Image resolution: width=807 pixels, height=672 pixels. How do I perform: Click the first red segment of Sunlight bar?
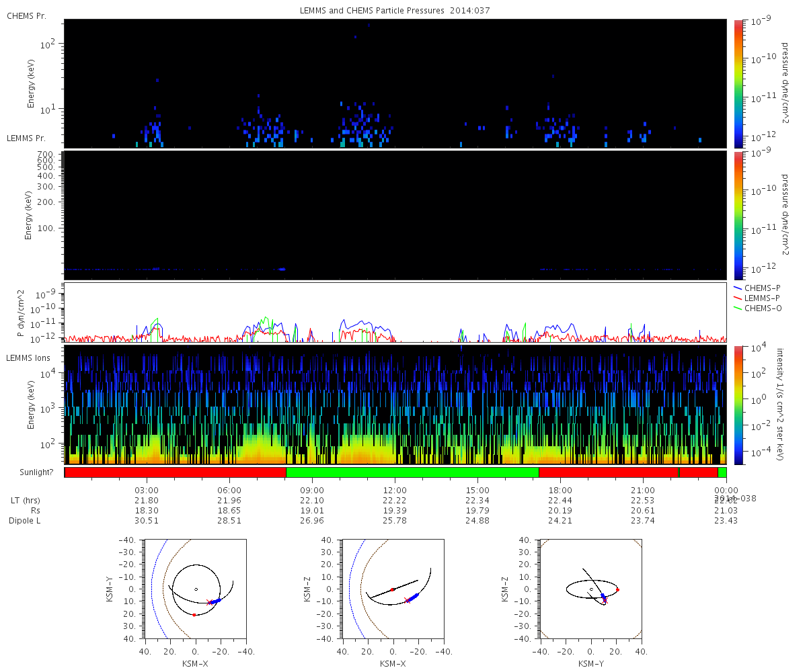coord(175,472)
